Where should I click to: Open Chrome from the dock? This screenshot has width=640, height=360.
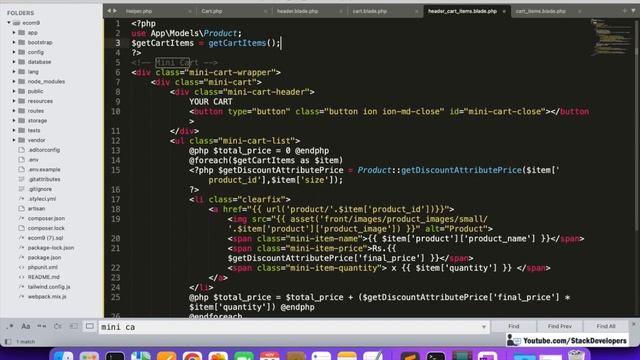(192, 356)
